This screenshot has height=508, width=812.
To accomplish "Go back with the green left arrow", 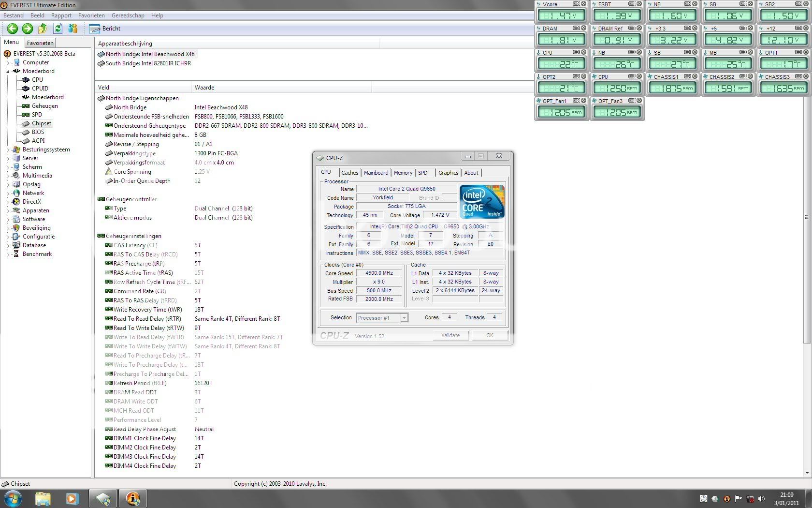I will [x=13, y=29].
